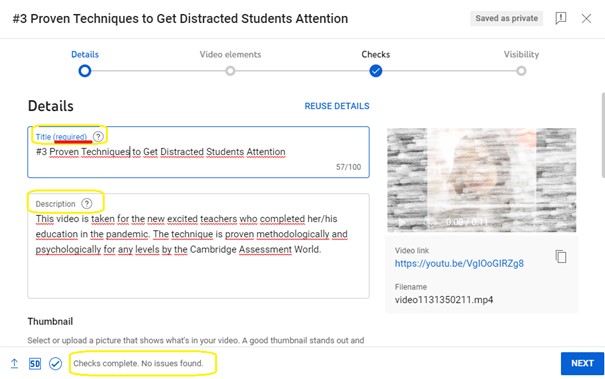The height and width of the screenshot is (379, 605).
Task: Click the upload status arrow icon
Action: (x=14, y=363)
